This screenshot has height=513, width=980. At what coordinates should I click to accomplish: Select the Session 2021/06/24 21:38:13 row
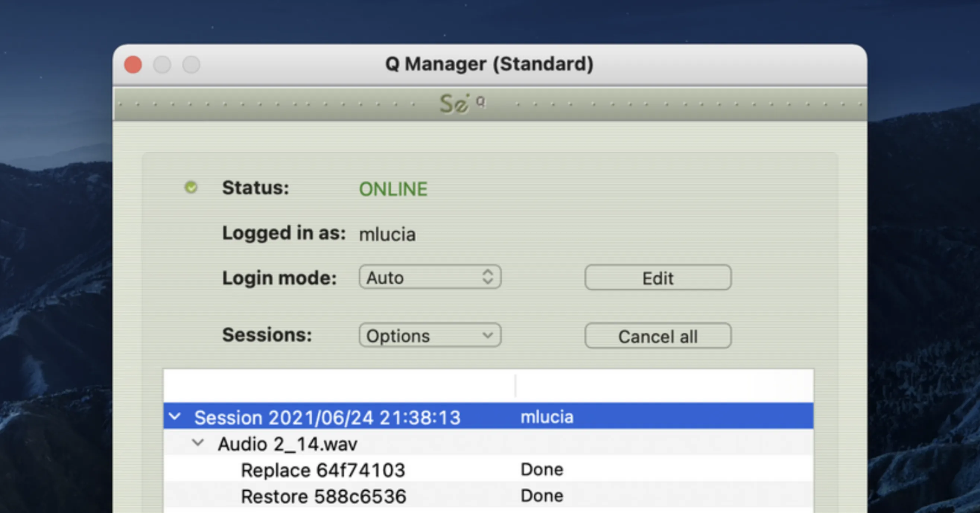point(489,417)
